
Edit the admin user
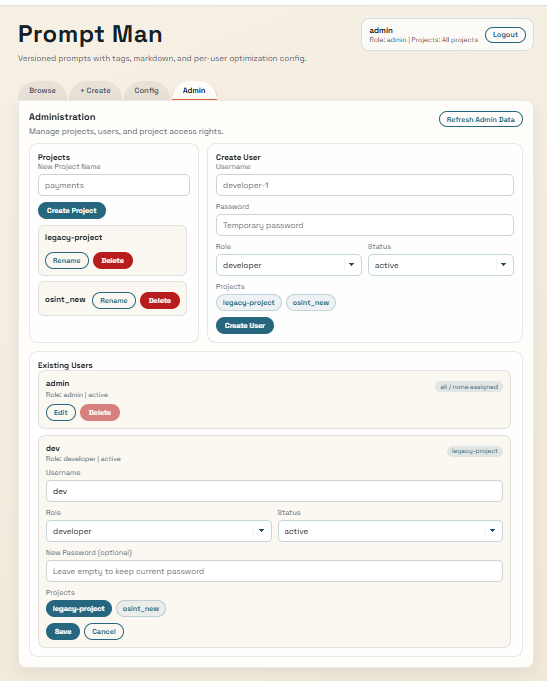coord(61,413)
